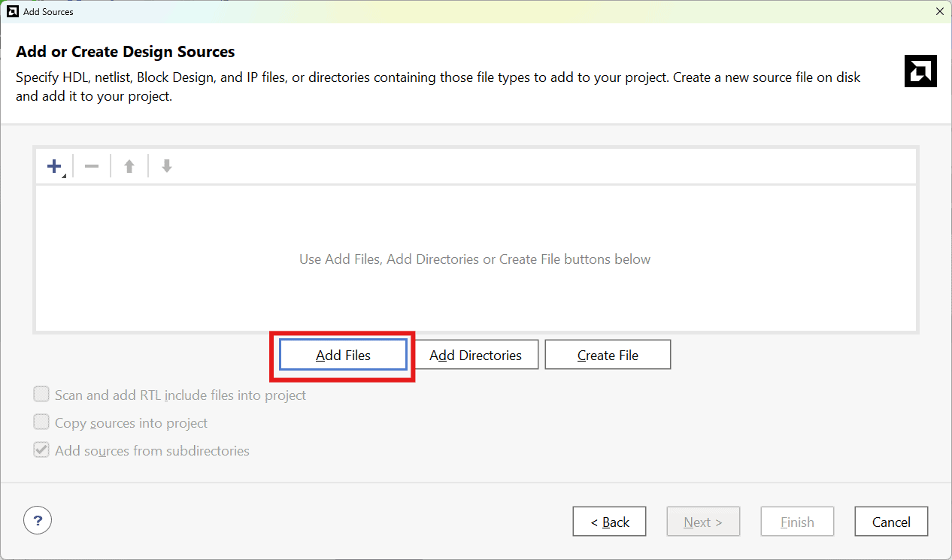Open help with the question mark icon
This screenshot has width=952, height=560.
[x=38, y=519]
